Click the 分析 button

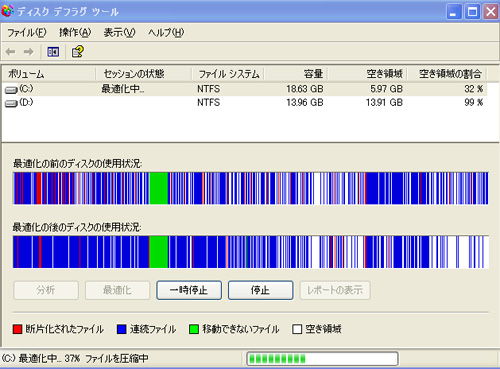pos(46,290)
